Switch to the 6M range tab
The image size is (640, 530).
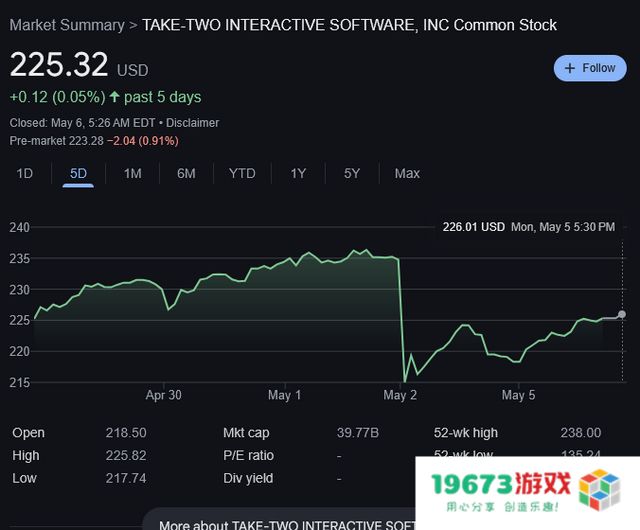click(186, 174)
